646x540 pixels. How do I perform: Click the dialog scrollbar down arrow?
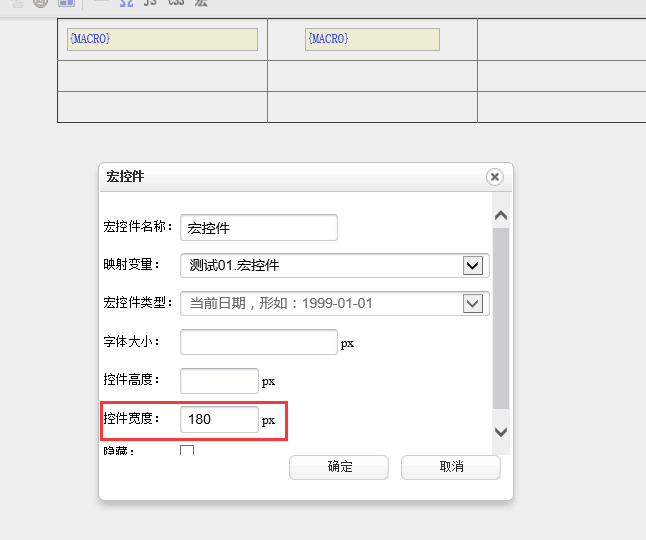coord(501,432)
